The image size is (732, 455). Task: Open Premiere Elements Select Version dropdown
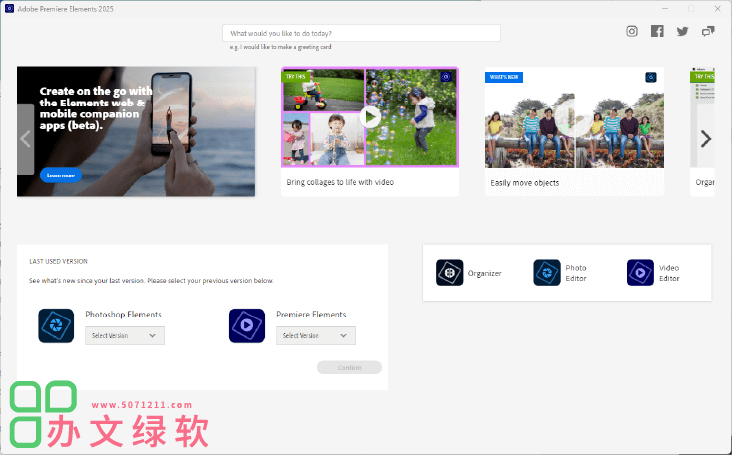pyautogui.click(x=316, y=336)
